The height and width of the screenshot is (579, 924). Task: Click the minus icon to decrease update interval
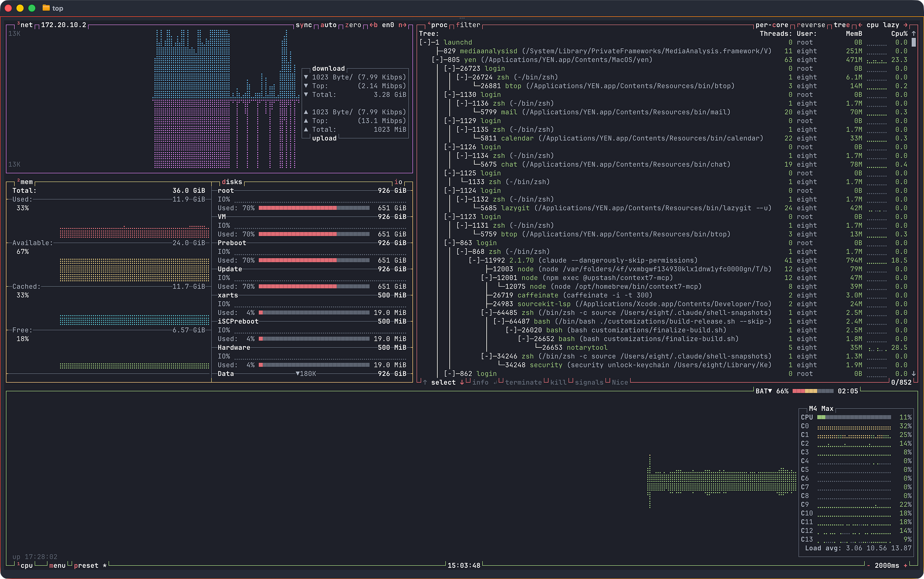tap(869, 565)
